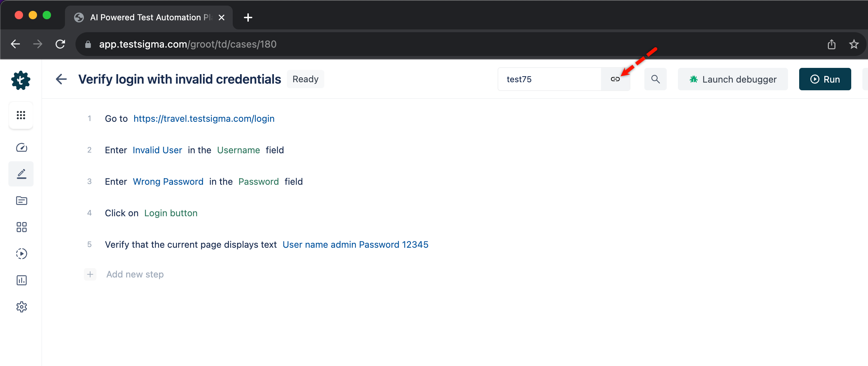
Task: Click 'Go to' text in step 1
Action: (116, 119)
